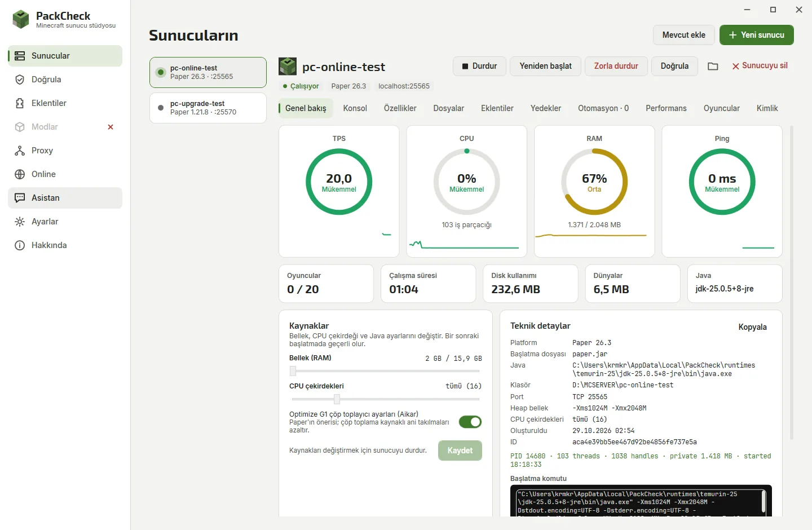Click the Bellek (RAM) slider handle

click(x=293, y=371)
